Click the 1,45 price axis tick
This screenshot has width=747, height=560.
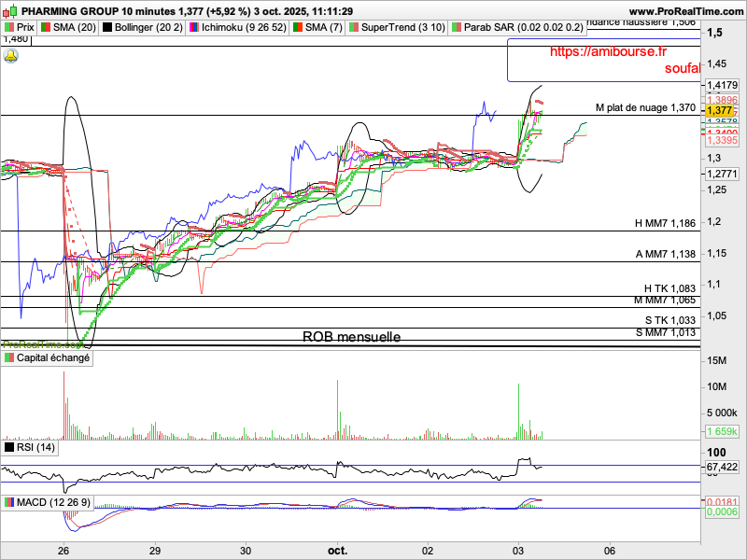pos(717,63)
